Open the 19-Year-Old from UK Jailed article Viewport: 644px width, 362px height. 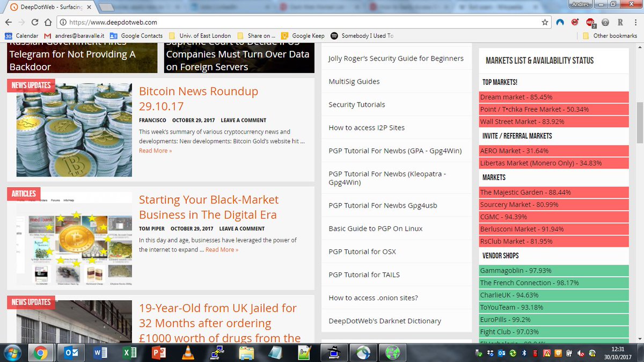219,323
